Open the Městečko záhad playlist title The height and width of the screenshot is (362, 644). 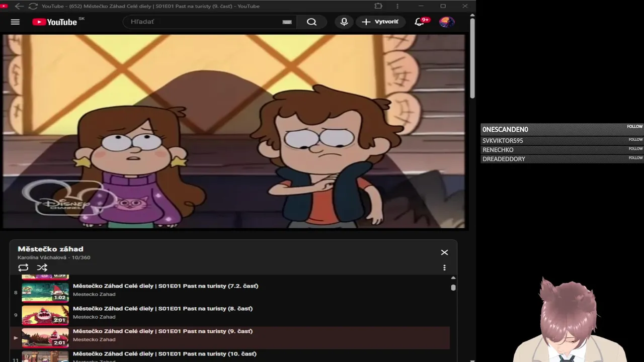click(50, 249)
